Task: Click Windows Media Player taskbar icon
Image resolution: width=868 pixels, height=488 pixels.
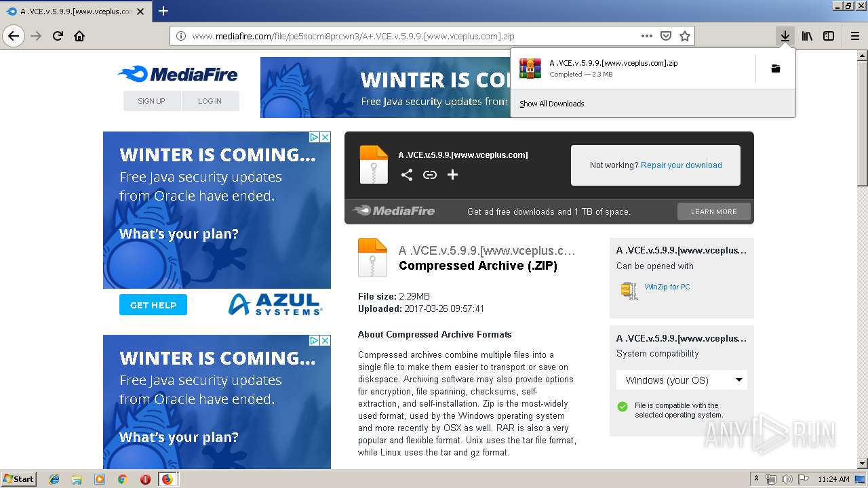Action: (x=100, y=479)
